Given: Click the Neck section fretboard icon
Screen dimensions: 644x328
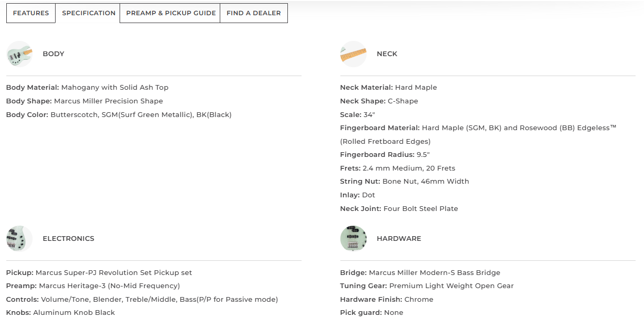Looking at the screenshot, I should tap(353, 54).
